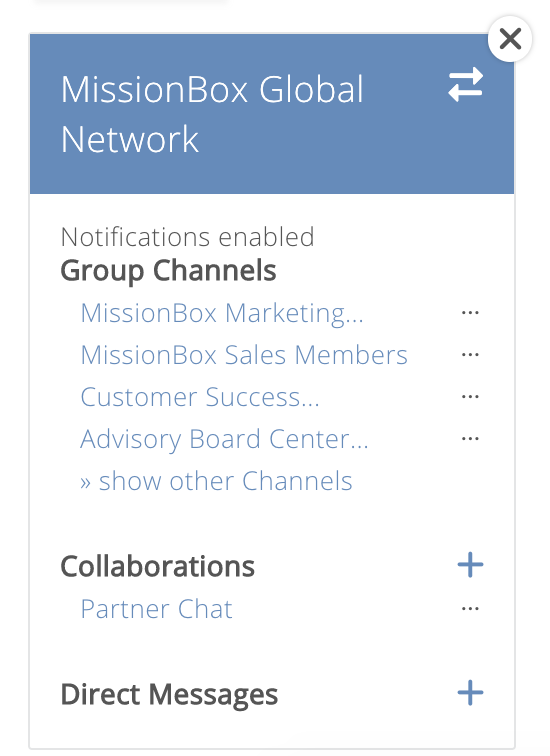Image resolution: width=550 pixels, height=756 pixels.
Task: Close the MissionBox Global Network panel
Action: pyautogui.click(x=510, y=39)
